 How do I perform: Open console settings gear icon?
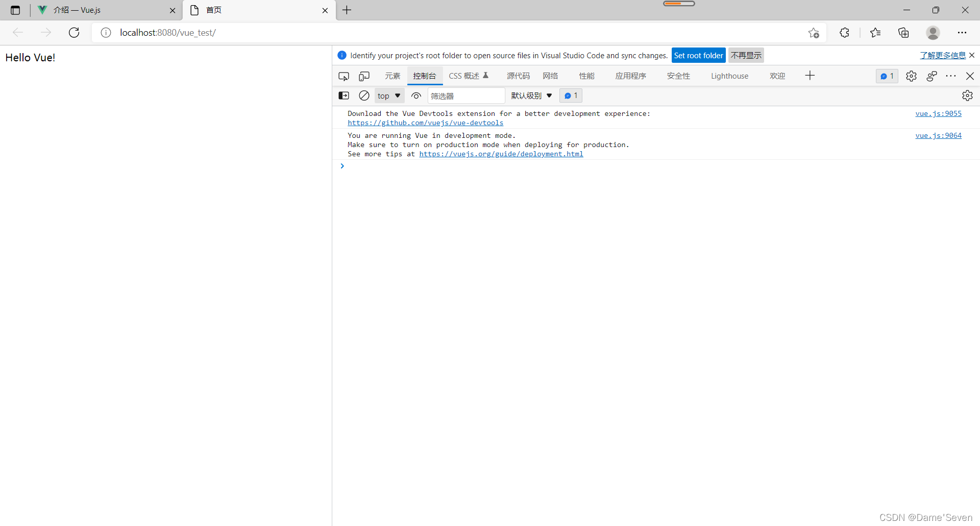point(967,95)
